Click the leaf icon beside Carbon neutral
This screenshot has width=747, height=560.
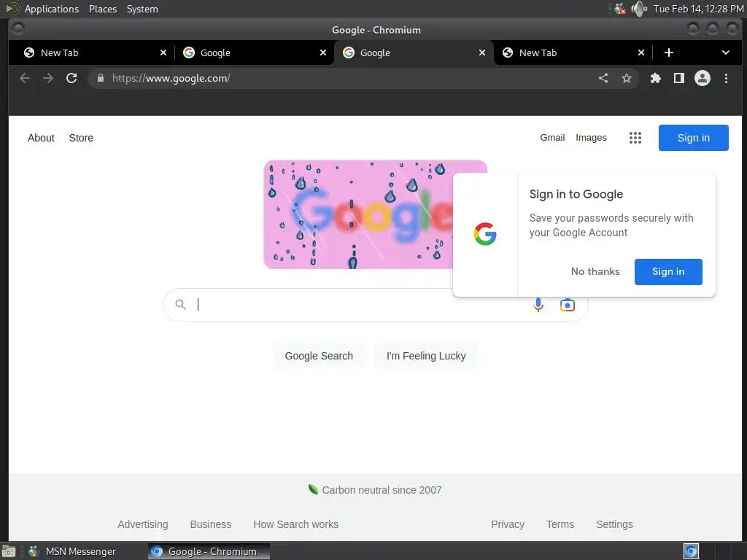pos(313,489)
